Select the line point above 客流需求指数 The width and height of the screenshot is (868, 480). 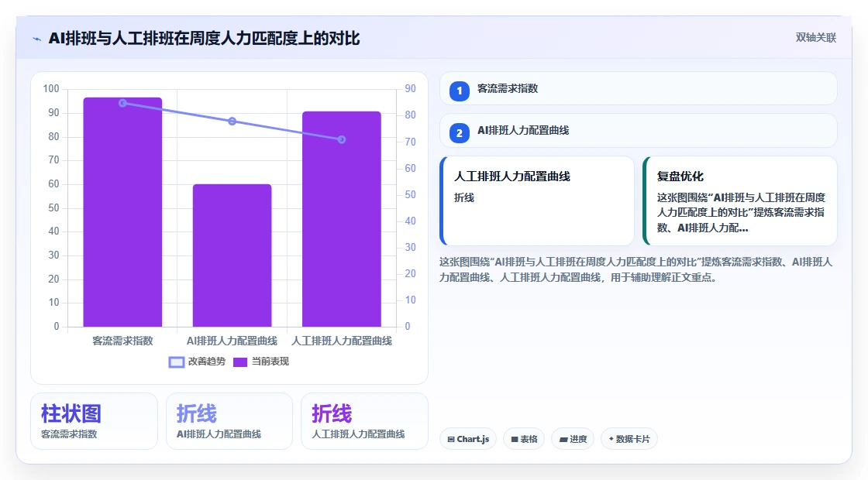tap(123, 103)
